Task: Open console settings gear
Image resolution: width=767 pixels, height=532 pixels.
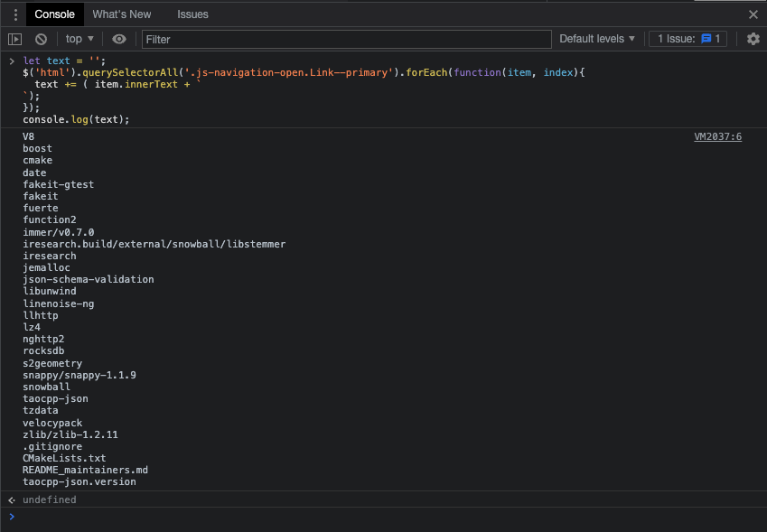Action: click(753, 39)
